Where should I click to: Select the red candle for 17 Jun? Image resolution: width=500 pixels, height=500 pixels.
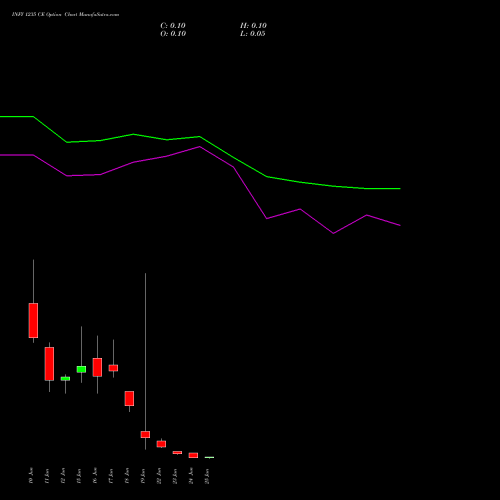click(x=113, y=368)
